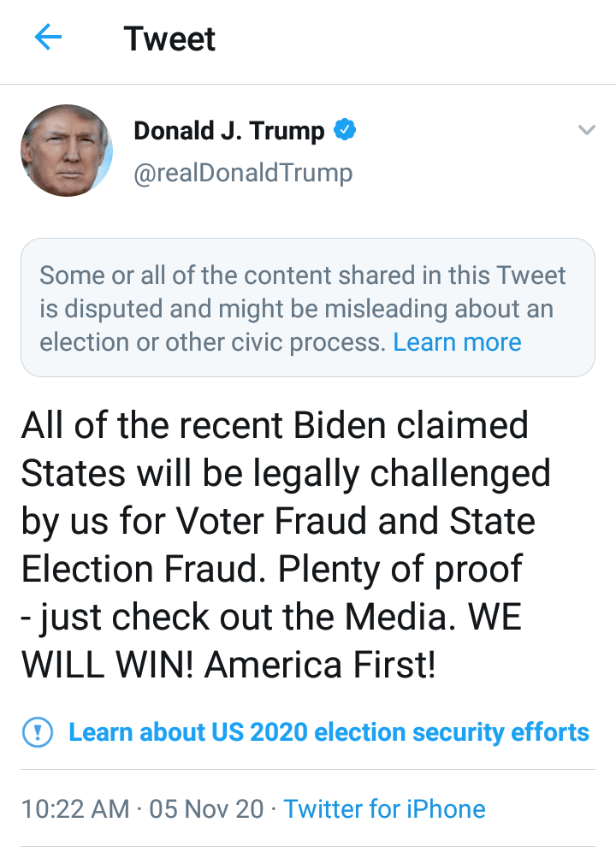Viewport: 616px width, 852px height.
Task: Open Learn about US 2020 election security efforts
Action: [x=329, y=732]
